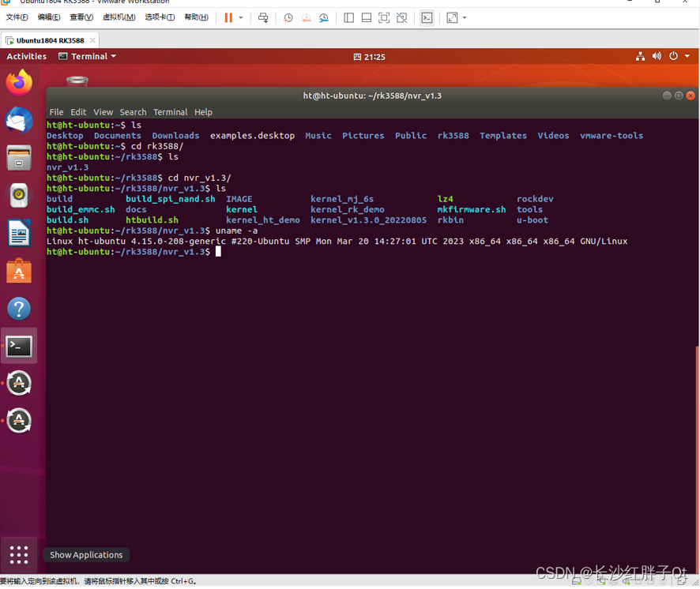
Task: Expand the Ubuntu system menu arrow
Action: pyautogui.click(x=687, y=56)
